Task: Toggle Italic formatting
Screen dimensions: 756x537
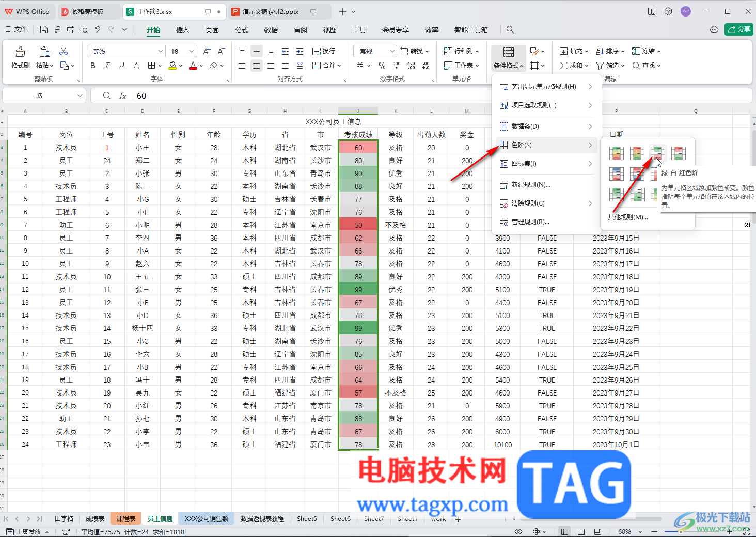Action: click(x=107, y=66)
